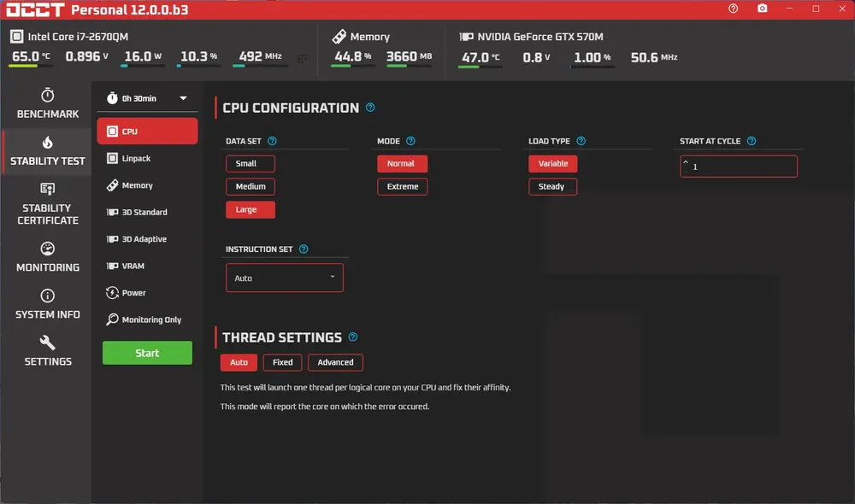Click the CPU power 16.0 W reading
This screenshot has width=855, height=504.
143,56
